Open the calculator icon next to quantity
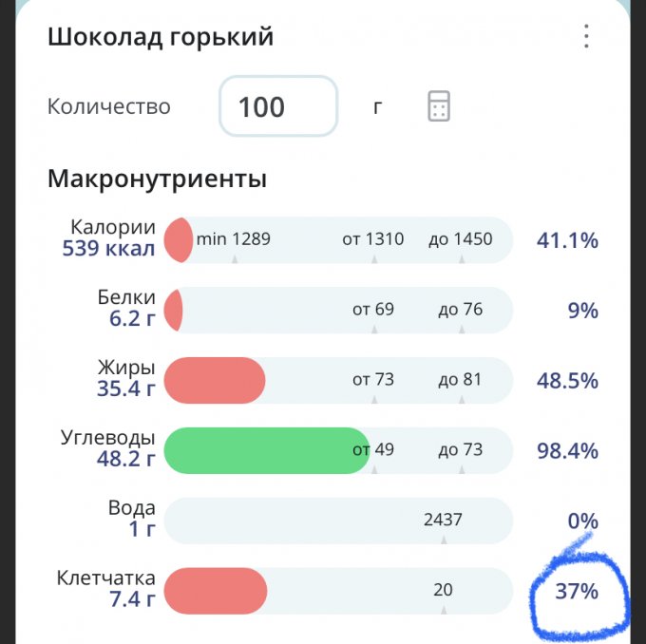This screenshot has height=644, width=646. (x=439, y=105)
